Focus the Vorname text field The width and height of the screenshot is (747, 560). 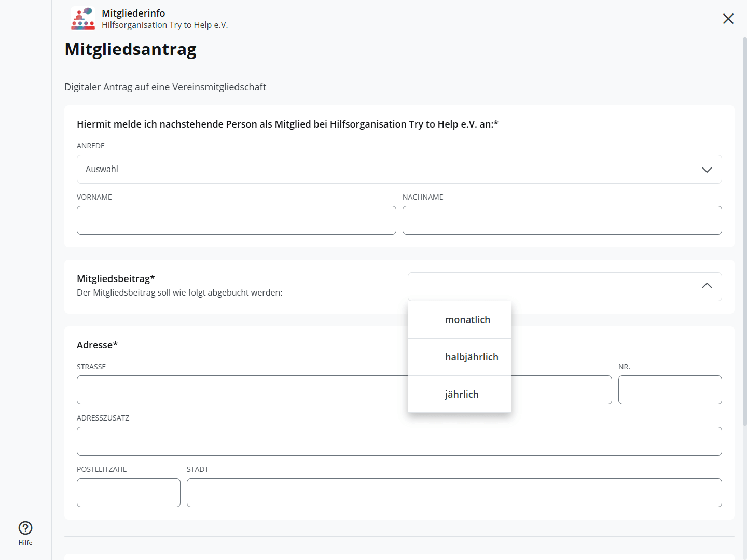(236, 220)
